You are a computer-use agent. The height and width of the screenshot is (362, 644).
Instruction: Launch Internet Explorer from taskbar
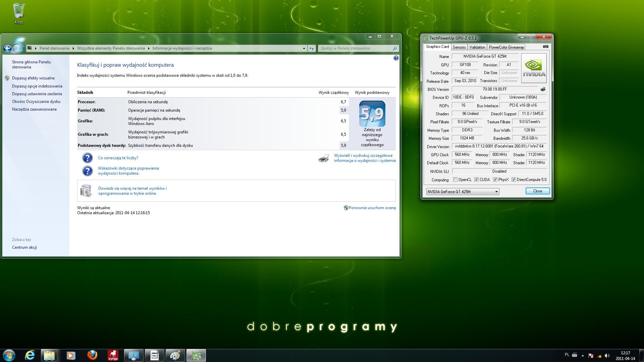(x=30, y=355)
